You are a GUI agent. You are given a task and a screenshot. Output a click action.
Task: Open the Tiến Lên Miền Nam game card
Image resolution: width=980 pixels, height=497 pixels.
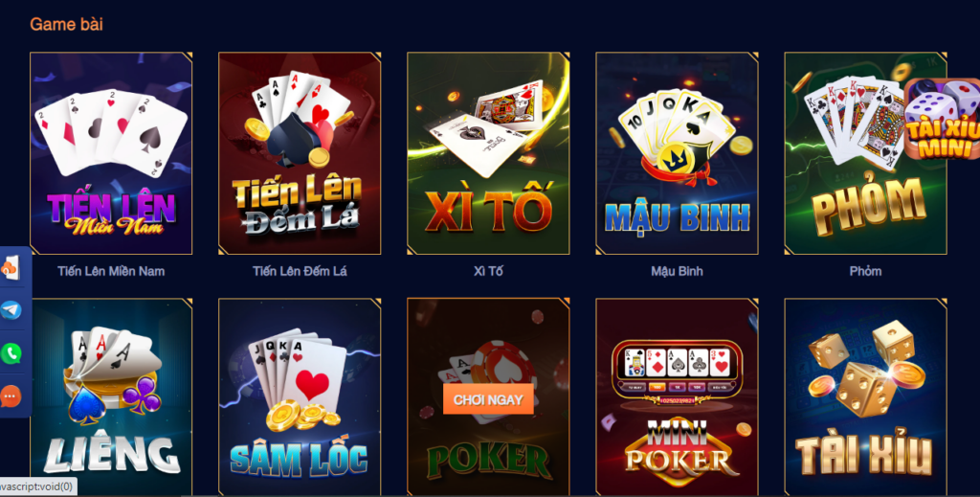coord(111,153)
